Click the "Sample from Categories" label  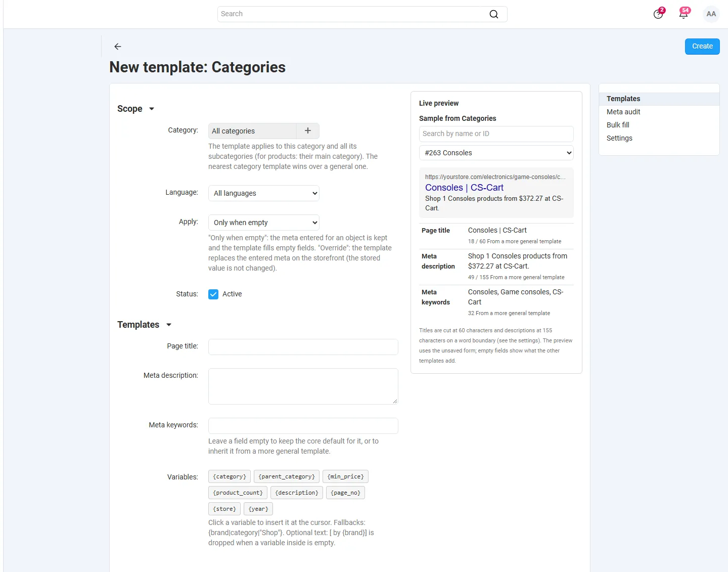[458, 118]
